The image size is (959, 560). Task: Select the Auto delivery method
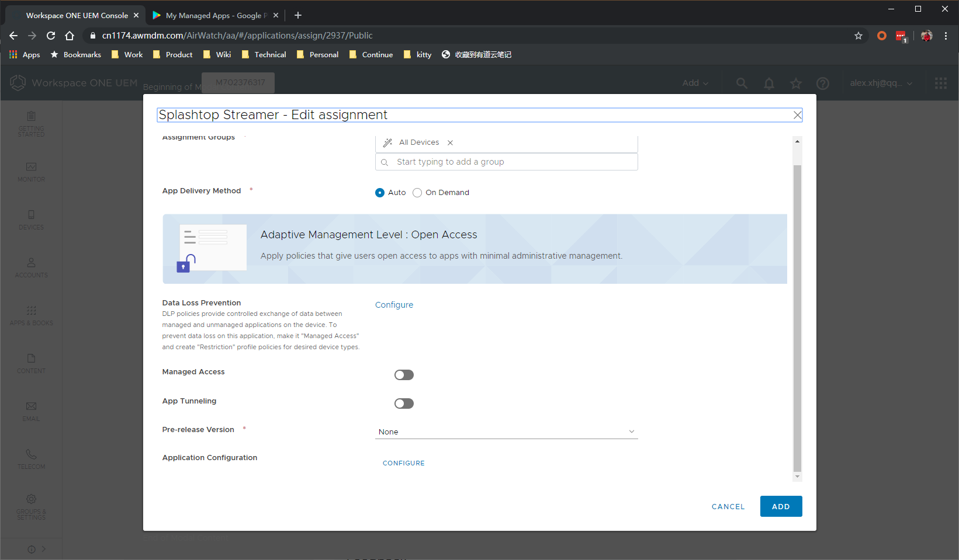pos(380,193)
